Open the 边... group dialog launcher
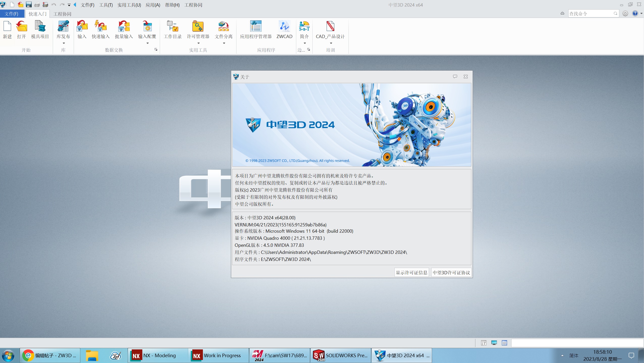Image resolution: width=644 pixels, height=363 pixels. (309, 50)
